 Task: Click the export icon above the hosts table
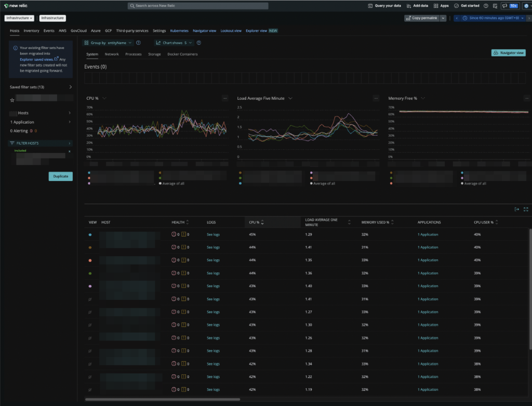point(517,209)
